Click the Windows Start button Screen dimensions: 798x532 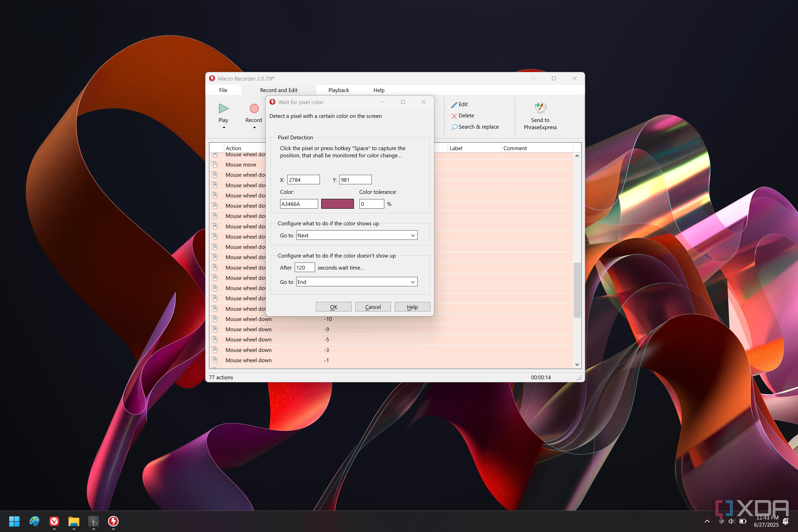(x=14, y=522)
